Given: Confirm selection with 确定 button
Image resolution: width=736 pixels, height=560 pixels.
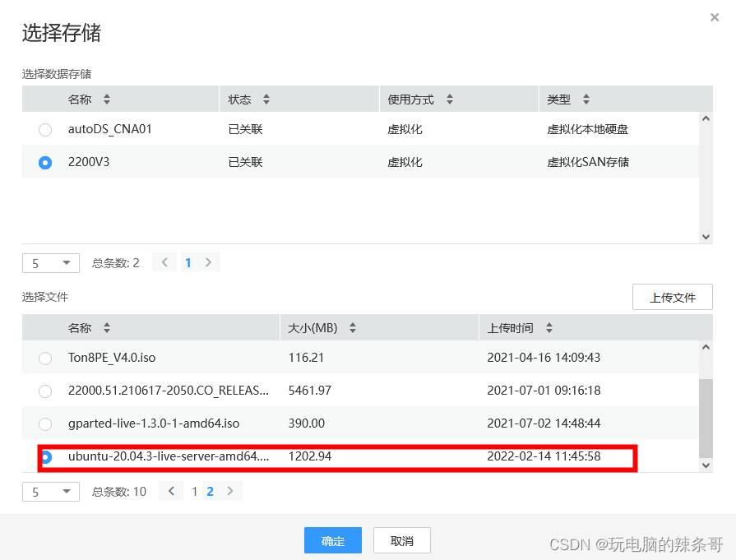Looking at the screenshot, I should pos(332,540).
